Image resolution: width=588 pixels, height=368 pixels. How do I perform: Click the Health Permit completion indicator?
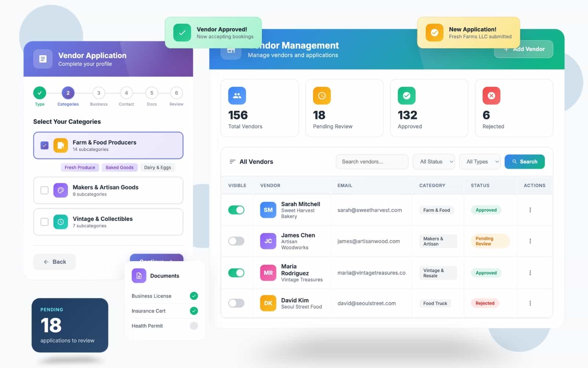194,326
